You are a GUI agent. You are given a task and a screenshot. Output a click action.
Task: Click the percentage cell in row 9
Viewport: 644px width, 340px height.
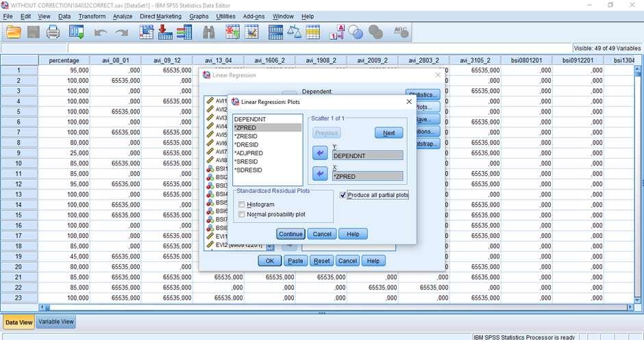64,153
